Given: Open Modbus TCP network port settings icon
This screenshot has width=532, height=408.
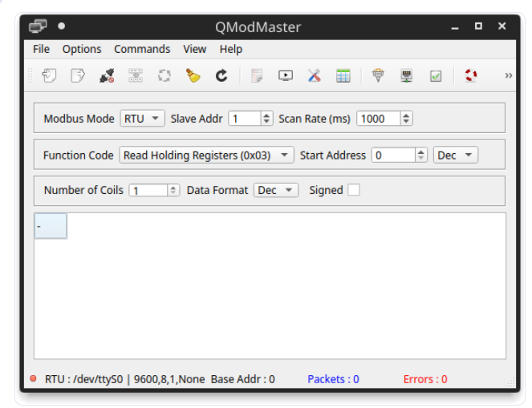Looking at the screenshot, I should 407,75.
